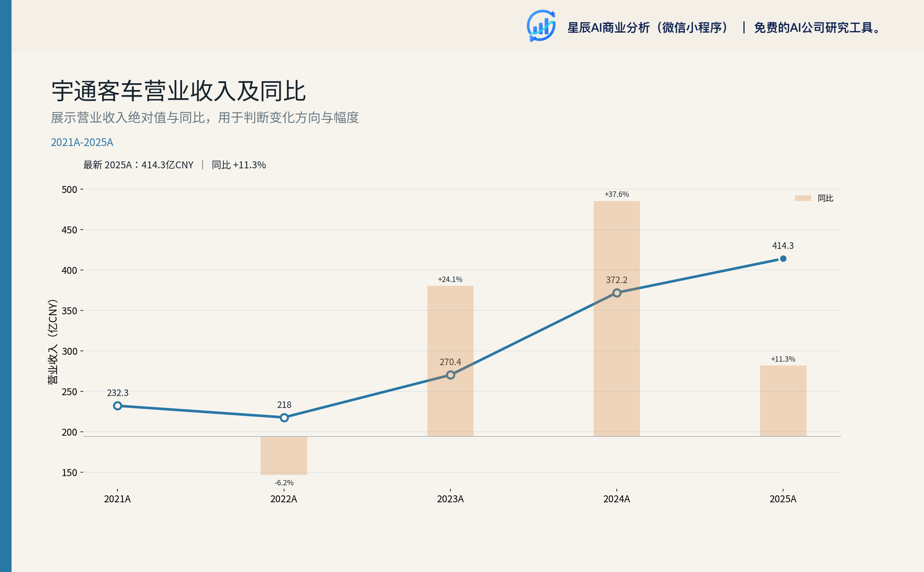924x572 pixels.
Task: Click the -6.2% bar label
Action: click(284, 483)
